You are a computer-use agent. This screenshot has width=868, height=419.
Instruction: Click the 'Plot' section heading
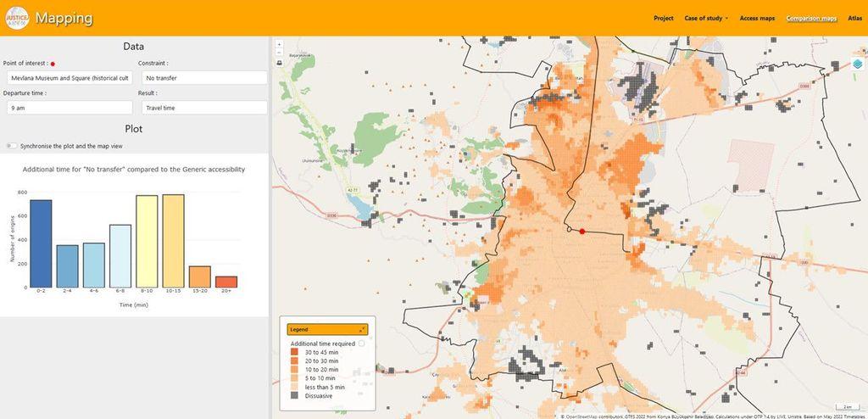[x=133, y=129]
